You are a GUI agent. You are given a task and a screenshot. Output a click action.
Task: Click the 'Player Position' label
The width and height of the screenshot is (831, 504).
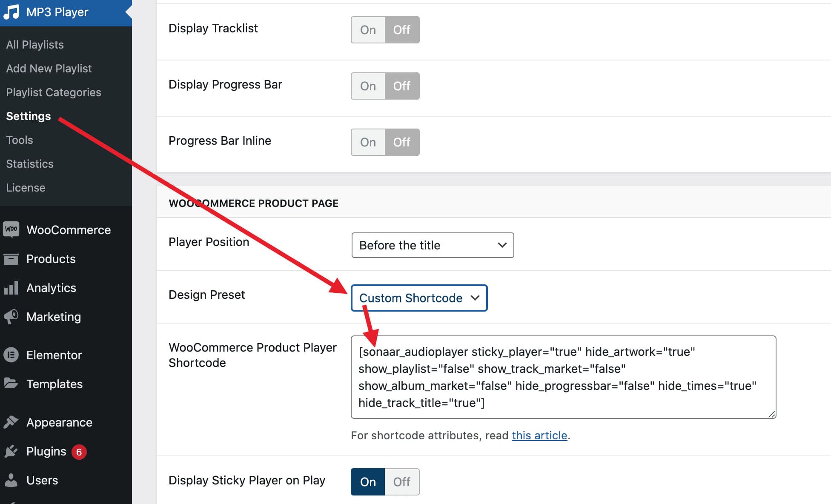(209, 242)
